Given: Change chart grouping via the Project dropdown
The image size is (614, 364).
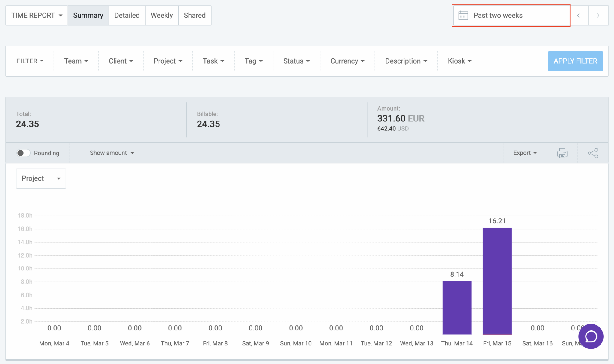Looking at the screenshot, I should [41, 178].
